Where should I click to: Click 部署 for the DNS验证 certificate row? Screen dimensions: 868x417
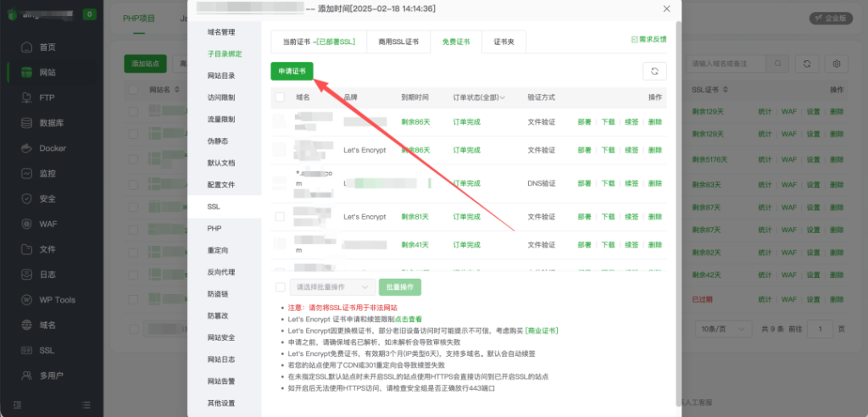click(584, 183)
